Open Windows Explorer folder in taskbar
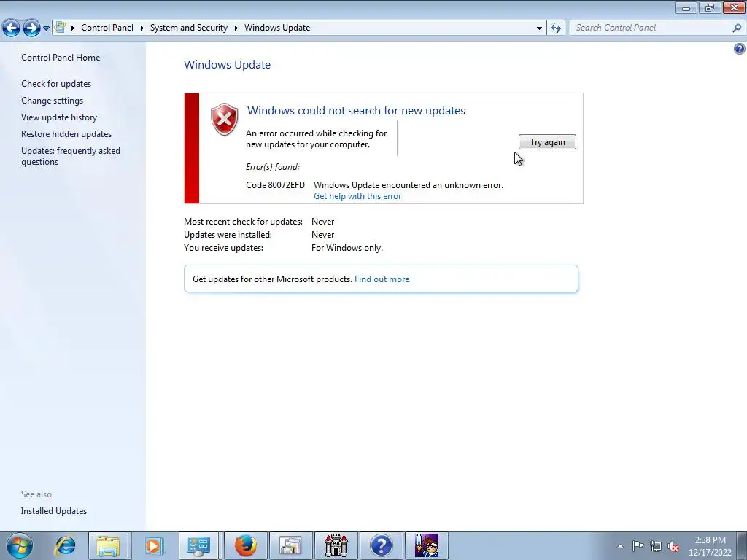Viewport: 747px width, 560px height. (109, 545)
